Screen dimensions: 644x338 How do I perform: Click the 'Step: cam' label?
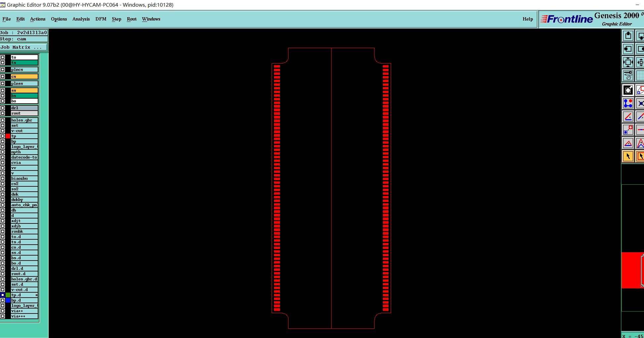(x=24, y=39)
